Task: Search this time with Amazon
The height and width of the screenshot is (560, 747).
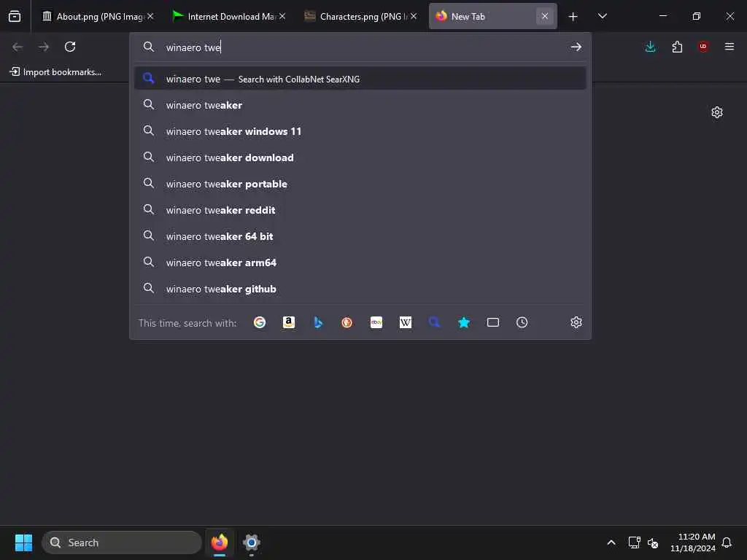Action: click(289, 322)
